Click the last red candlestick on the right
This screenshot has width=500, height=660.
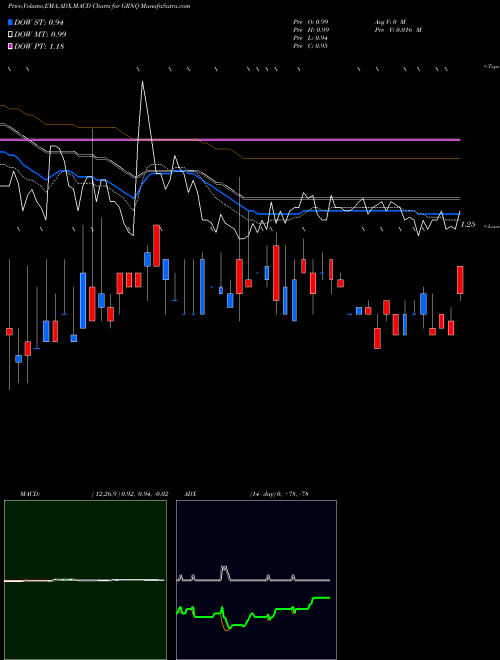(x=460, y=280)
